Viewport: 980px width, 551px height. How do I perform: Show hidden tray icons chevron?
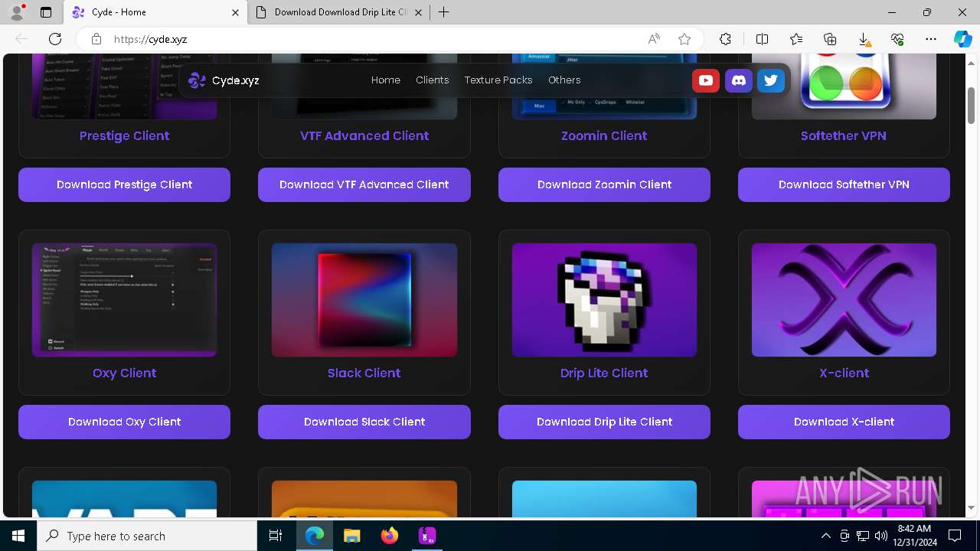(825, 536)
